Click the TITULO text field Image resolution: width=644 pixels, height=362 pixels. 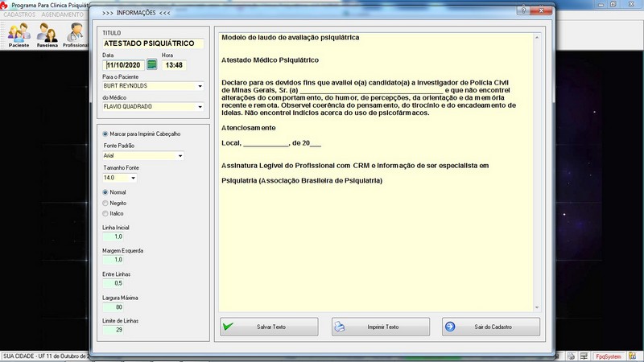click(x=153, y=43)
